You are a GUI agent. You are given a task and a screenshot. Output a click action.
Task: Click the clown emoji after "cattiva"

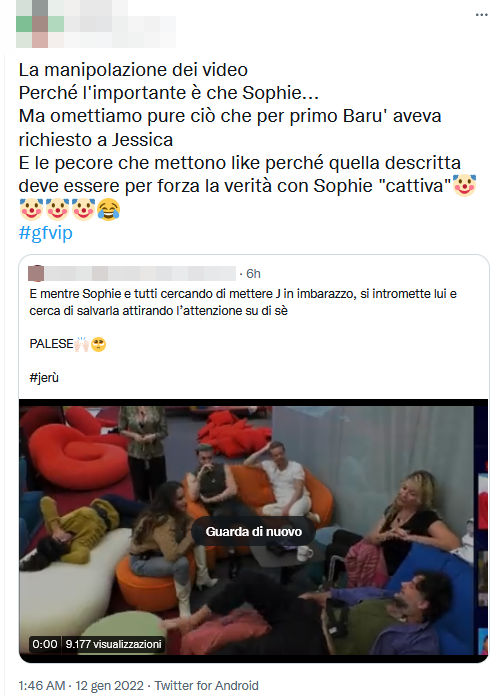(464, 186)
